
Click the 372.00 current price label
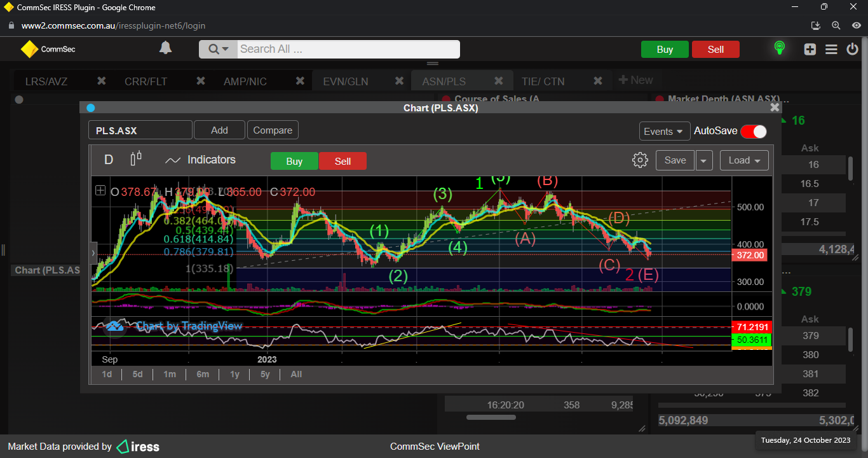click(x=750, y=255)
